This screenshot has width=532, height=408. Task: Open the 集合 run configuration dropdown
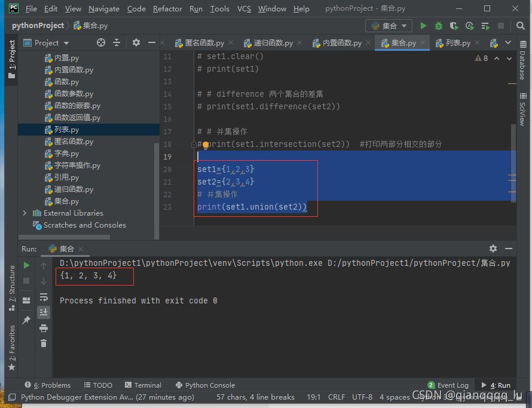pos(389,26)
